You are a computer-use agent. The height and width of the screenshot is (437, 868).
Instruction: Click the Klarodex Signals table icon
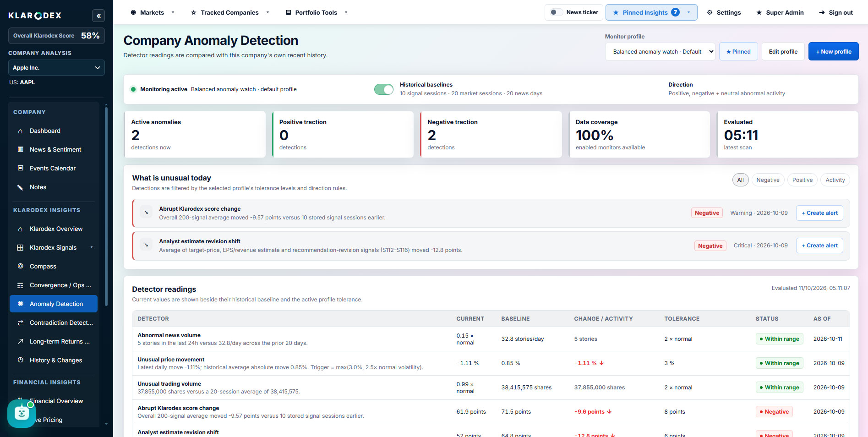coord(20,247)
